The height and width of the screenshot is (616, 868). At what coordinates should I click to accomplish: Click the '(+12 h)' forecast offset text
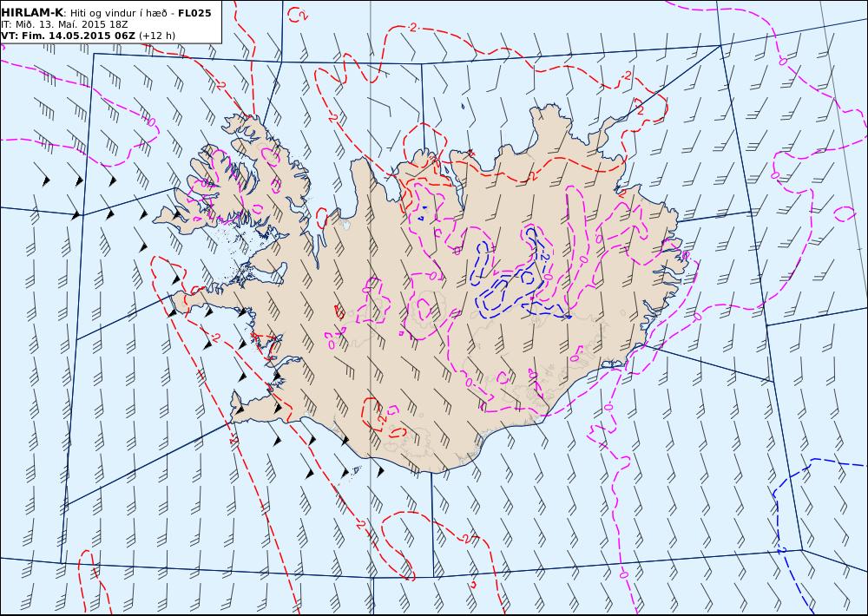pyautogui.click(x=156, y=36)
